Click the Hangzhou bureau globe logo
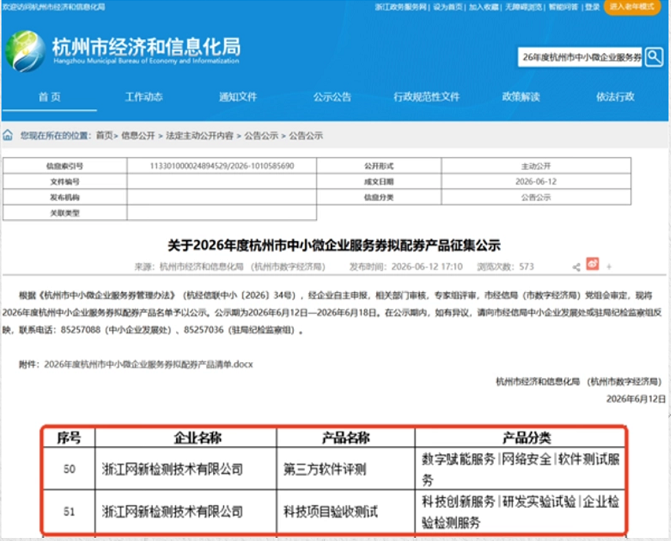 tap(25, 51)
